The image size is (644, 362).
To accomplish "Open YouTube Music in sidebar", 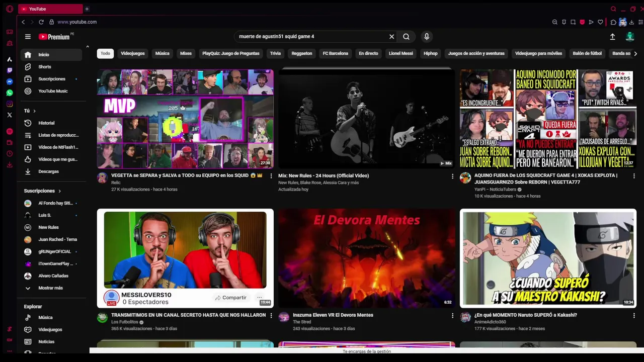I will (53, 91).
